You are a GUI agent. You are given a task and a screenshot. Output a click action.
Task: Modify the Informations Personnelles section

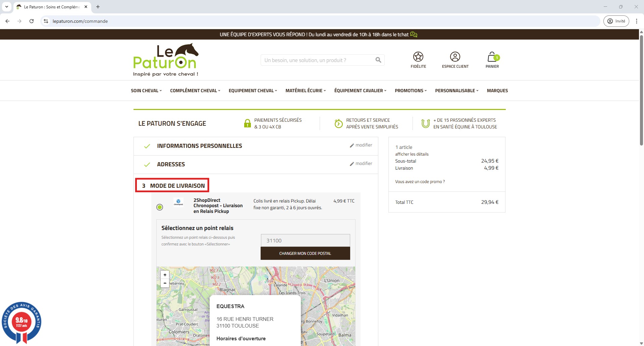pyautogui.click(x=361, y=145)
